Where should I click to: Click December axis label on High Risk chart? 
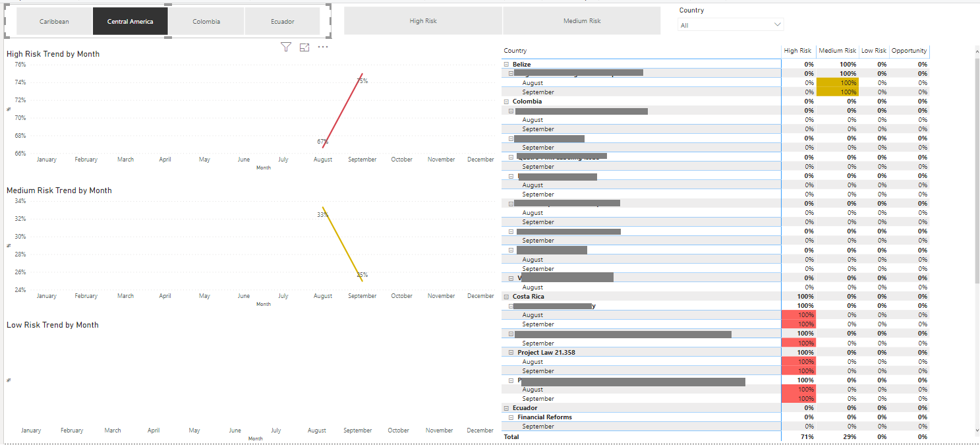click(480, 160)
